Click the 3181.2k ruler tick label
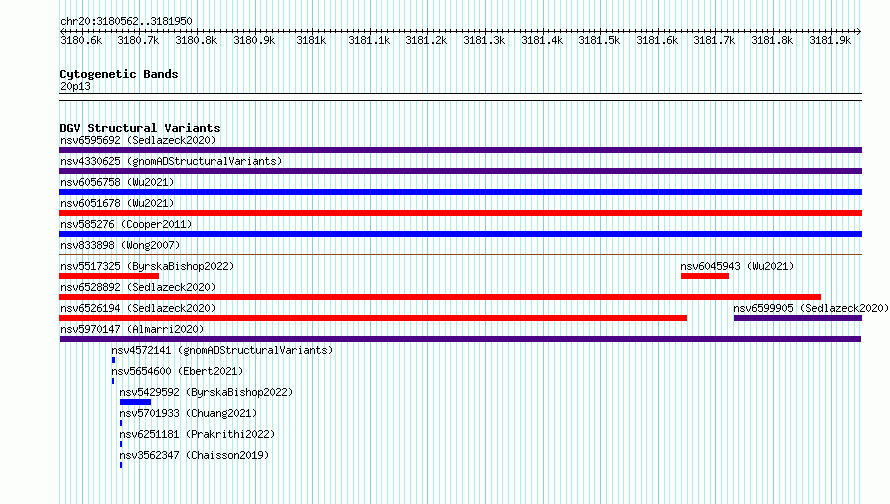Screen dimensions: 890x504 426,40
